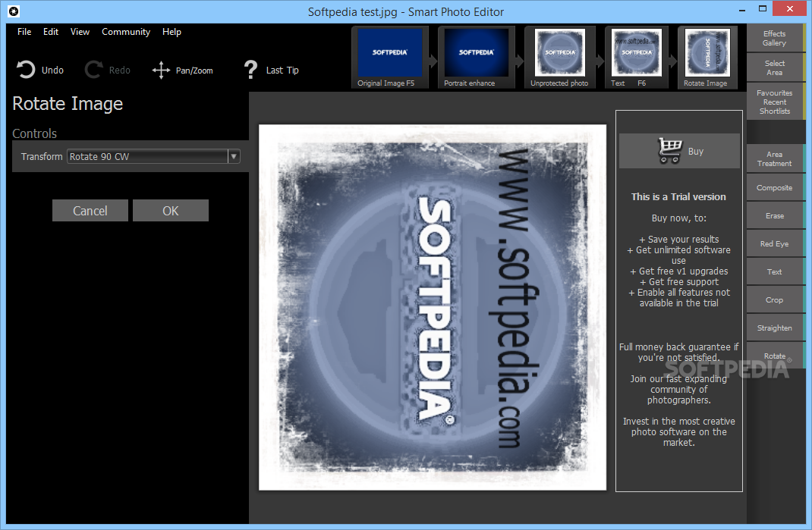Click the Redo arrow icon

point(93,70)
